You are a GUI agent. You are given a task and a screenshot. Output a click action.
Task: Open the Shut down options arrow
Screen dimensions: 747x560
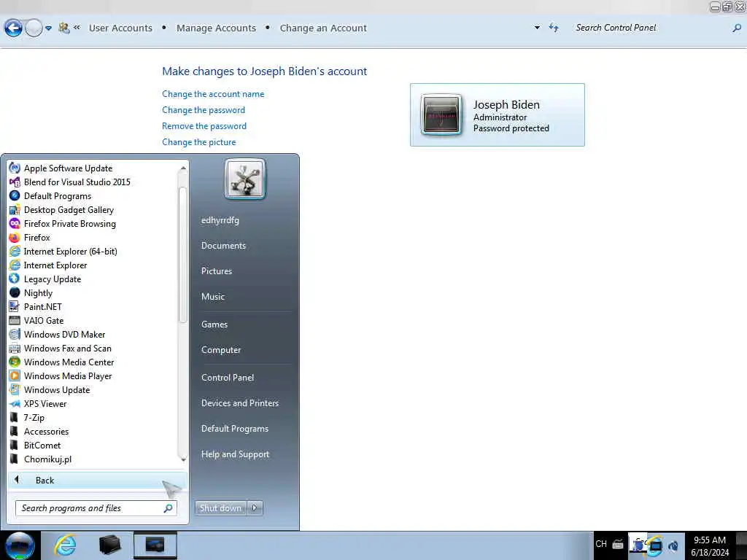click(255, 508)
